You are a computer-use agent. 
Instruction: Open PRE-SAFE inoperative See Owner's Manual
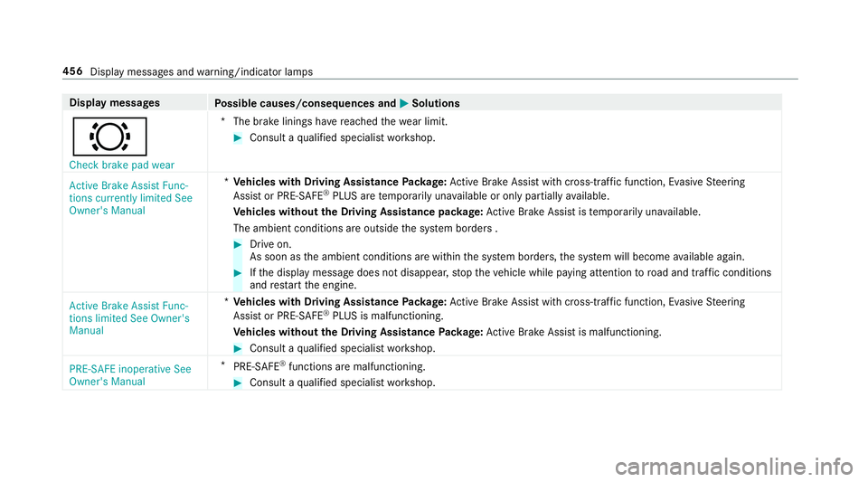coord(130,375)
